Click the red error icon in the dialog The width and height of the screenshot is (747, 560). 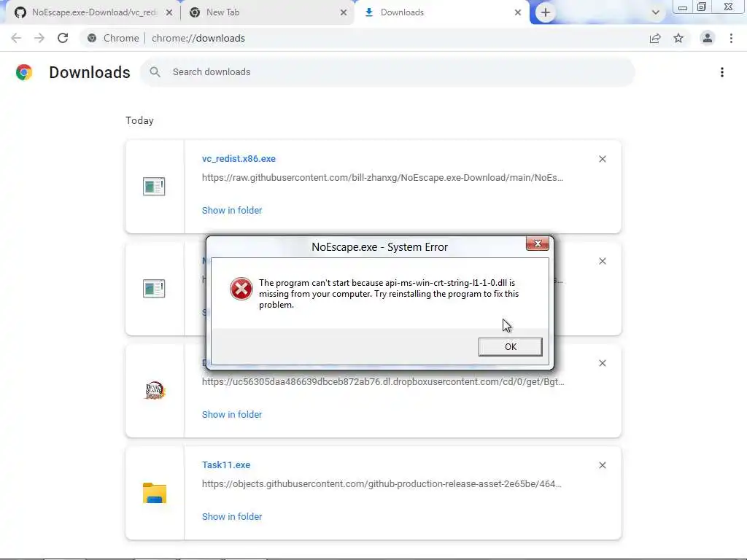pyautogui.click(x=241, y=289)
